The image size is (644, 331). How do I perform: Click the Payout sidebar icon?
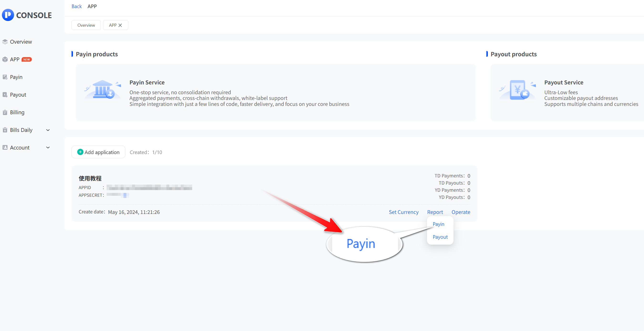[5, 95]
